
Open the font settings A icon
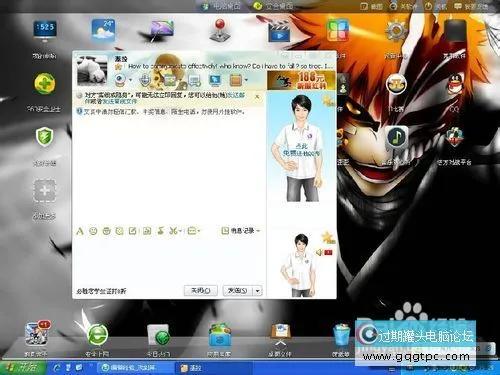click(x=80, y=231)
